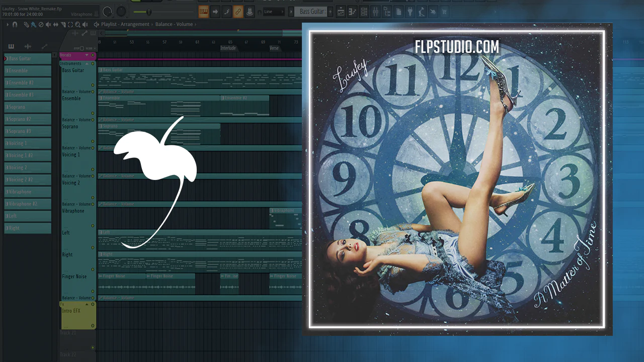Select the Draw pencil tool in playlist toolbar
This screenshot has height=362, width=644.
click(x=26, y=24)
